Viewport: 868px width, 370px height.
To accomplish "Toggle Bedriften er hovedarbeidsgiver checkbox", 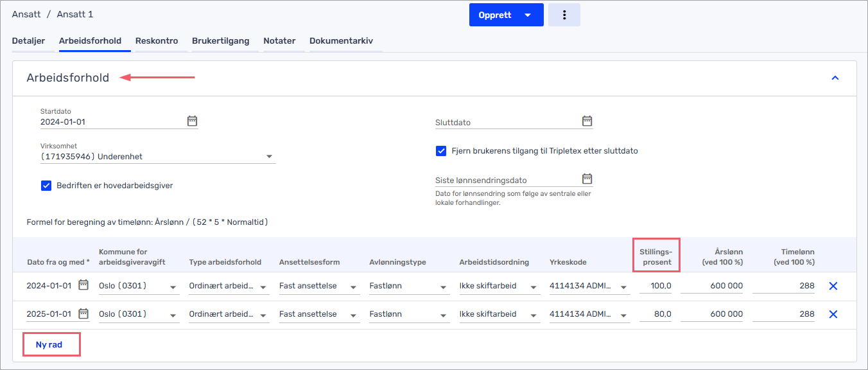I will point(46,186).
